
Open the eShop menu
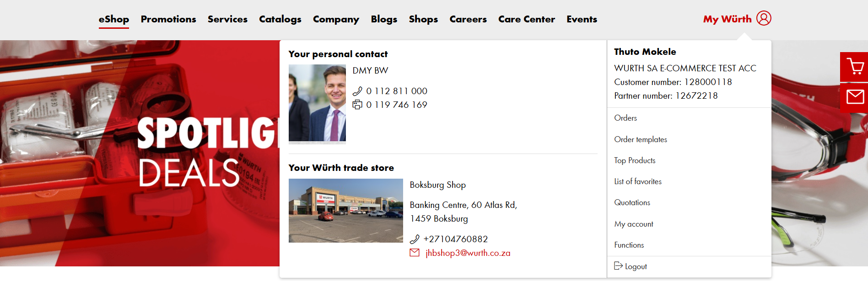[x=114, y=19]
